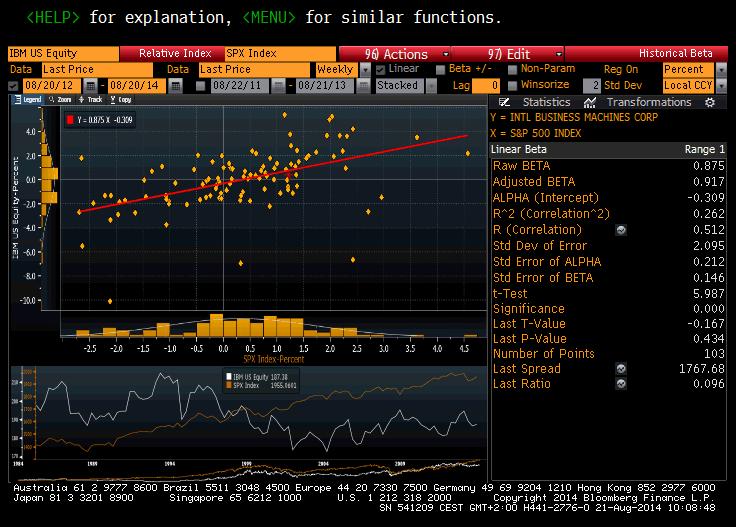
Task: Click the Last T-Value row
Action: [608, 324]
